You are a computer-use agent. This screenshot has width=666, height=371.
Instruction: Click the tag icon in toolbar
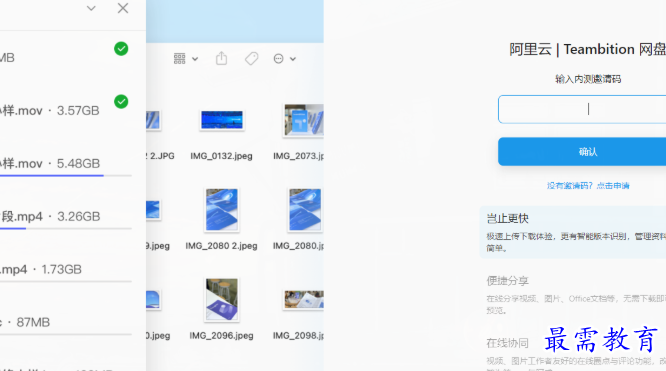[x=251, y=59]
